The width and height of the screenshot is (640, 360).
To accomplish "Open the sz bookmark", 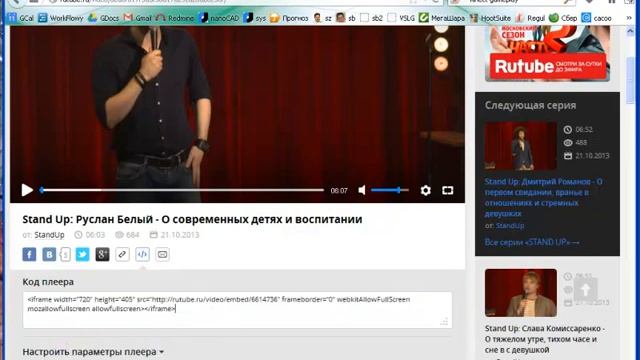I will 322,18.
